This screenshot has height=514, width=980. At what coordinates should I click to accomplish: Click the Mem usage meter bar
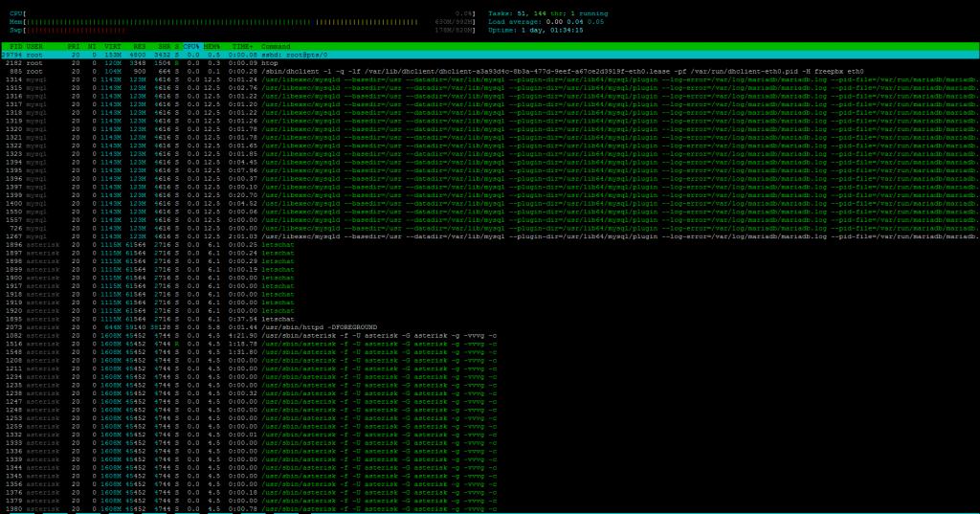pyautogui.click(x=242, y=22)
